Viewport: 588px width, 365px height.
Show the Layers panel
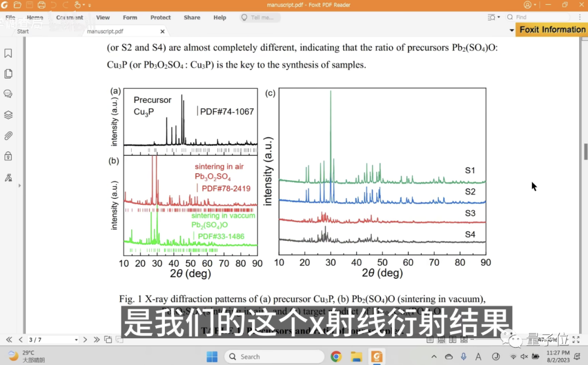click(x=8, y=115)
